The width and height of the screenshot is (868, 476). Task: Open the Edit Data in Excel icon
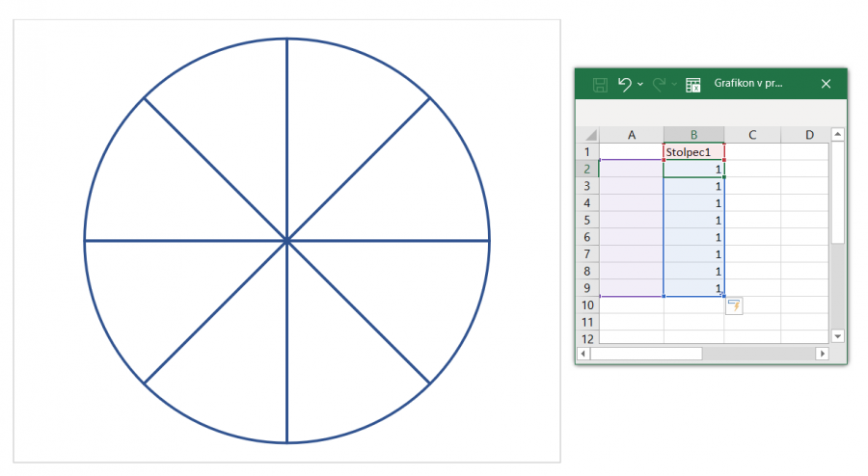pos(692,85)
